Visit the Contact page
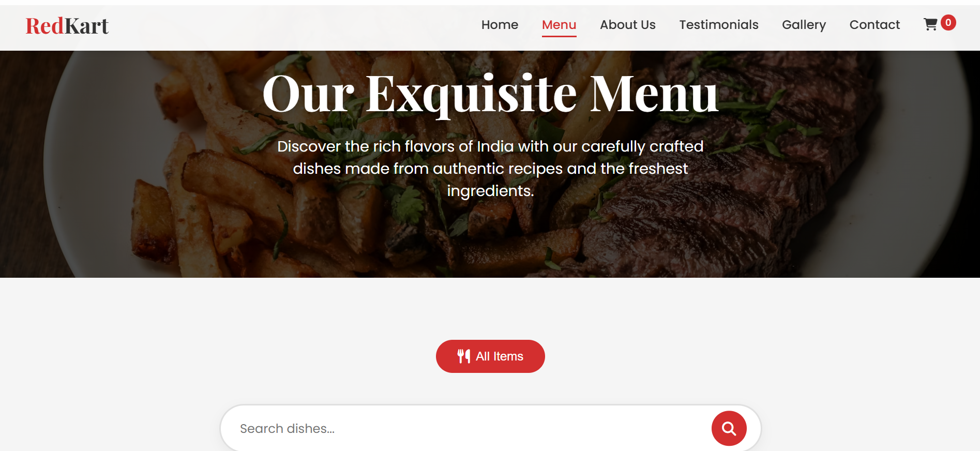Screen dimensions: 980x451 875,25
